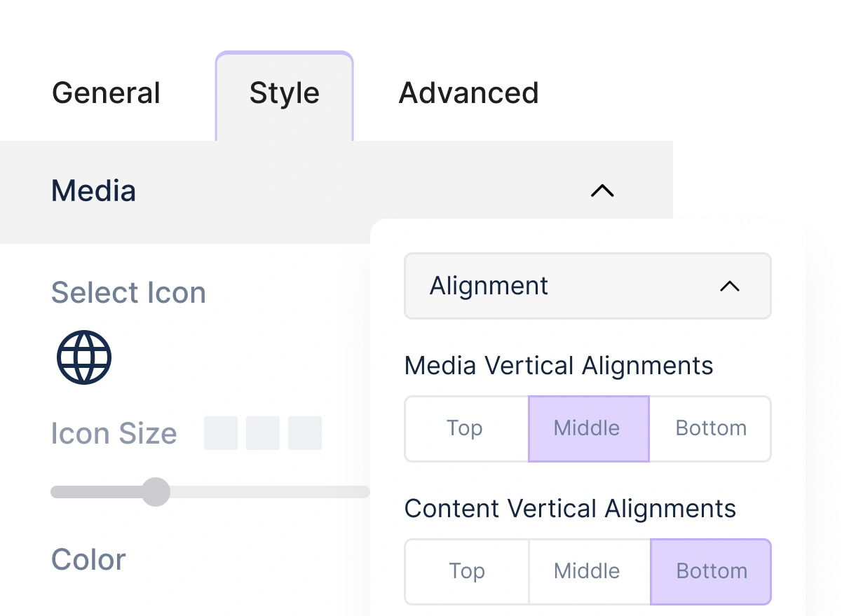Set Media Vertical Alignment to Top

click(466, 428)
